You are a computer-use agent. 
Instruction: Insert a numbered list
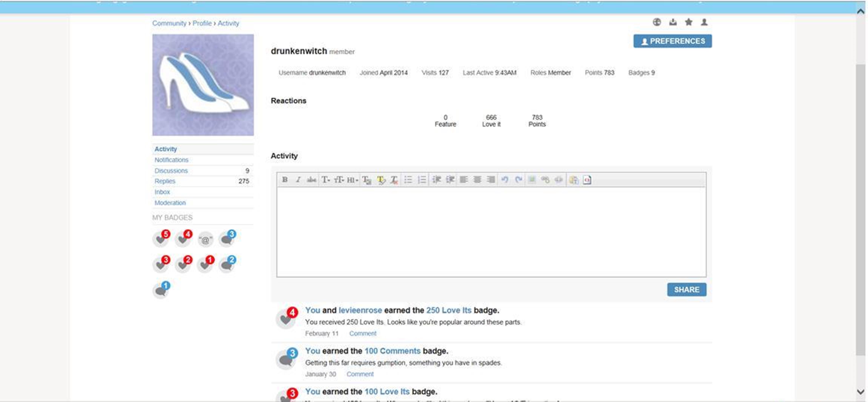tap(422, 180)
